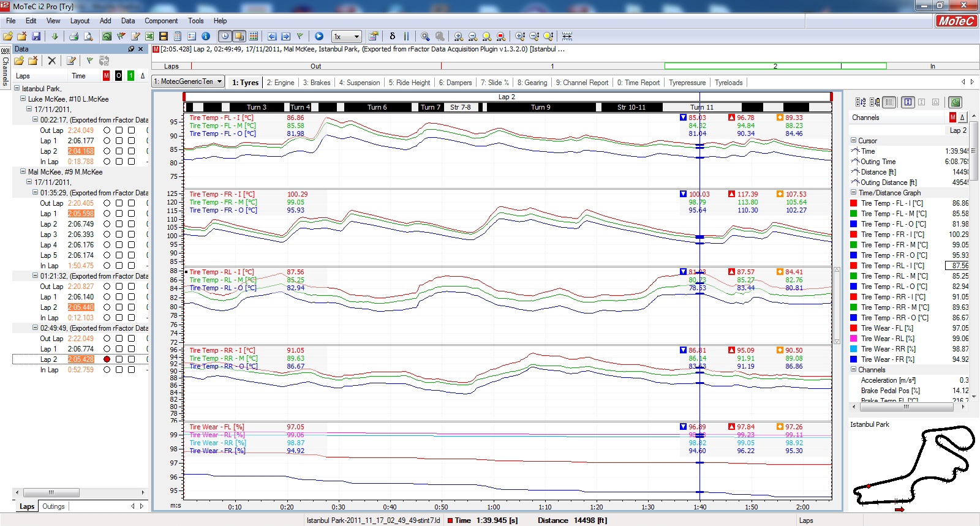Toggle the green track map icon in channels panel
Viewport: 980px width, 526px height.
click(x=956, y=102)
